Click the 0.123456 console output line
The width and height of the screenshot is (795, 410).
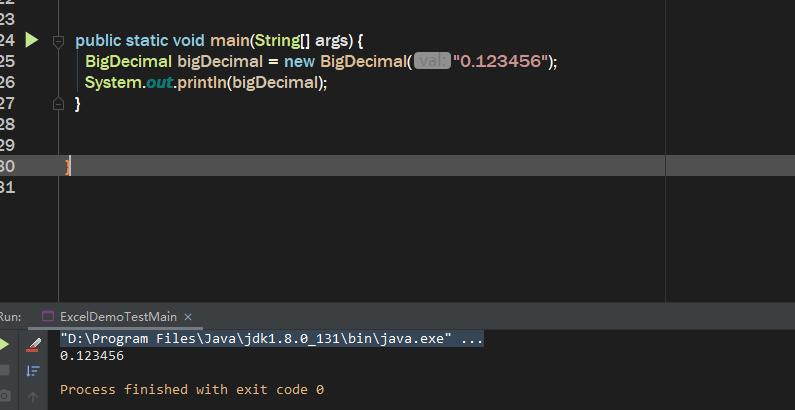(92, 356)
